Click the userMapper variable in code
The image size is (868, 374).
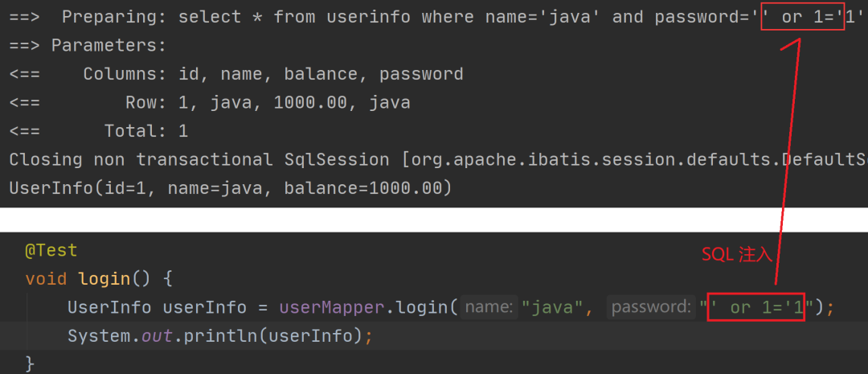click(x=331, y=307)
